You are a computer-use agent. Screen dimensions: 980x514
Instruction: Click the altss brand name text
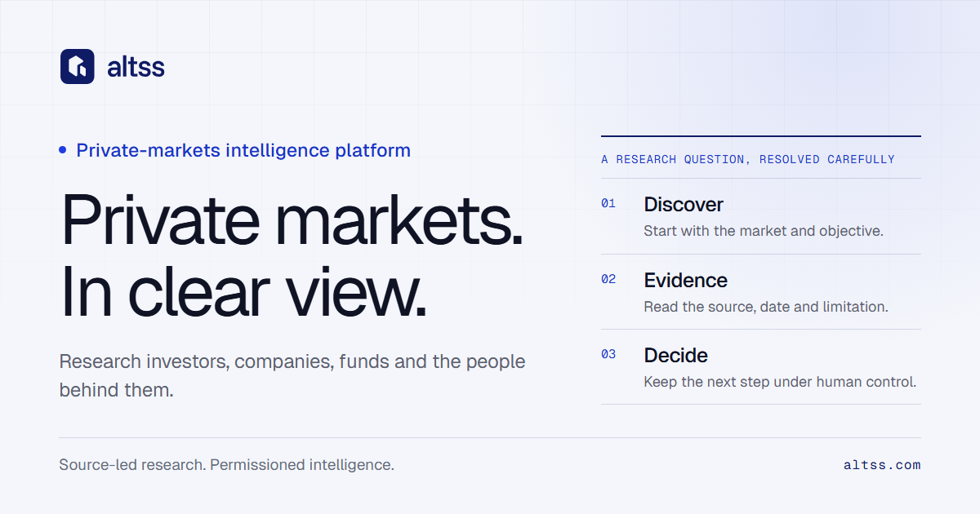tap(136, 67)
